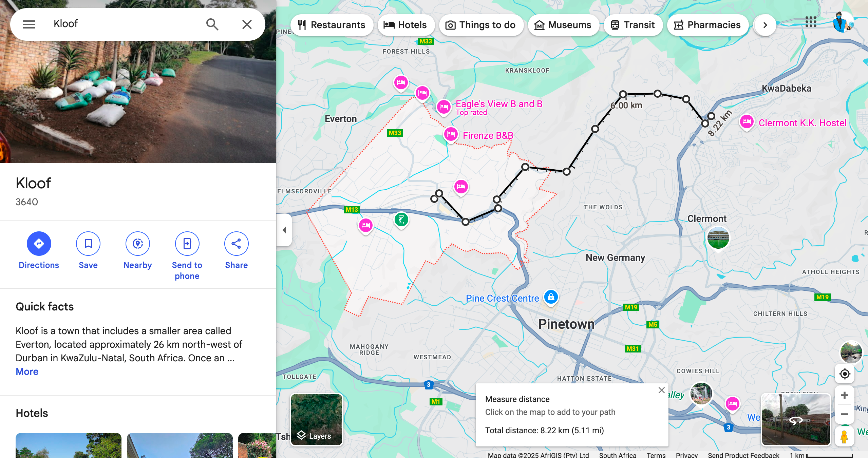Filter map by Restaurants
This screenshot has width=868, height=458.
coord(332,25)
